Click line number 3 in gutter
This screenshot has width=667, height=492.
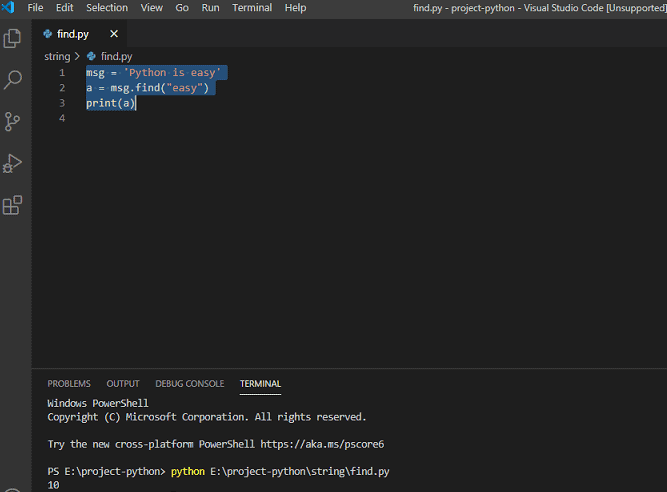(x=62, y=103)
